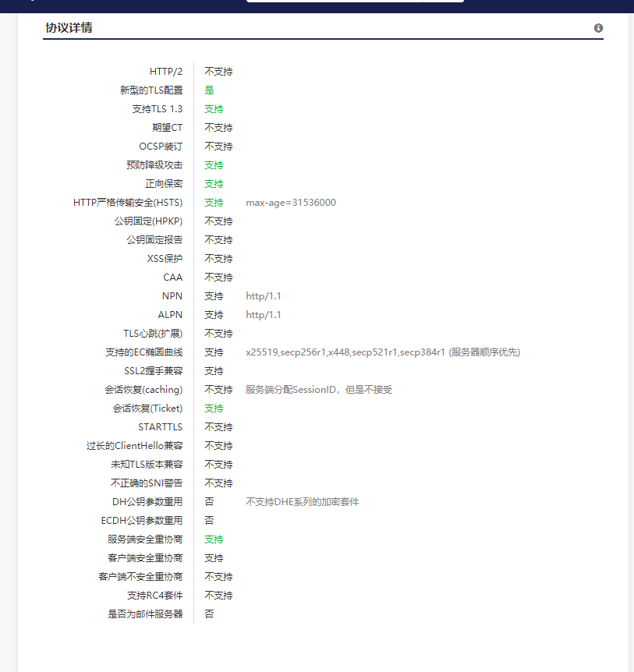The image size is (634, 672).
Task: Click green 支持 value for 支持TLS 1.3
Action: tap(214, 109)
